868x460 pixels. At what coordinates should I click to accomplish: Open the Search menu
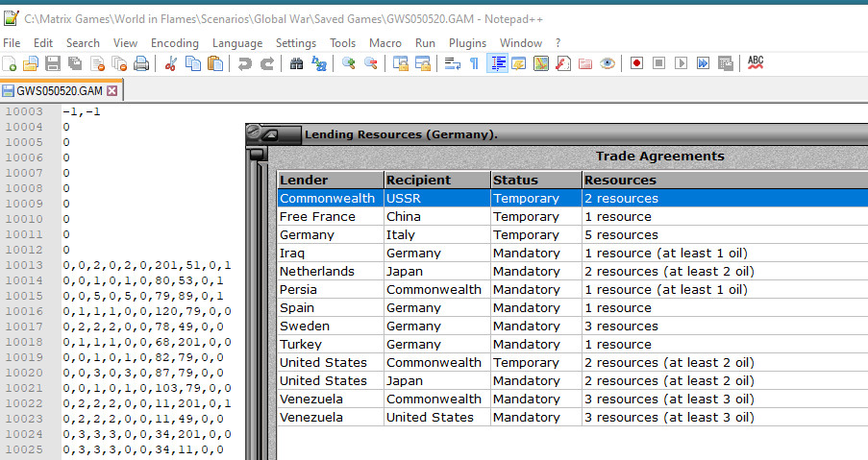click(83, 43)
